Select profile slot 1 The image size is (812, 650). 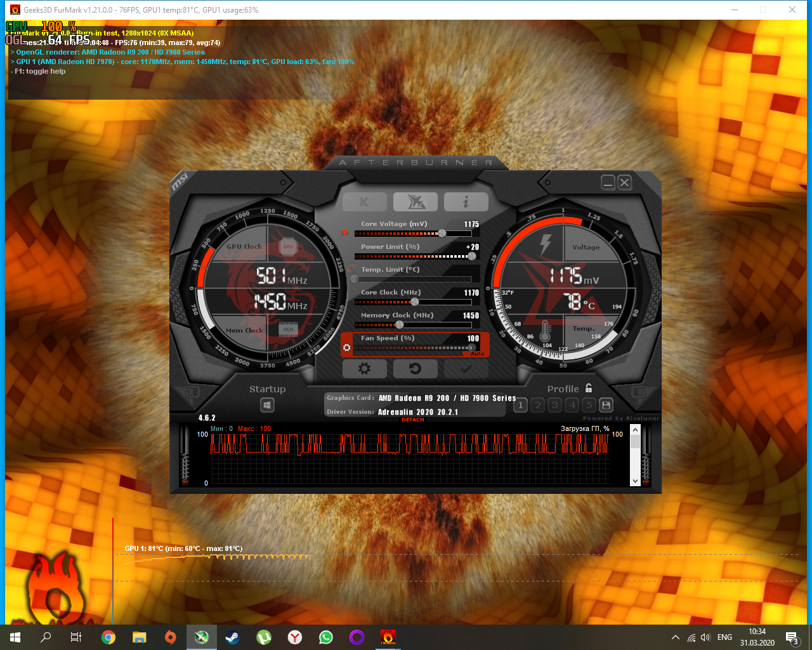(521, 405)
